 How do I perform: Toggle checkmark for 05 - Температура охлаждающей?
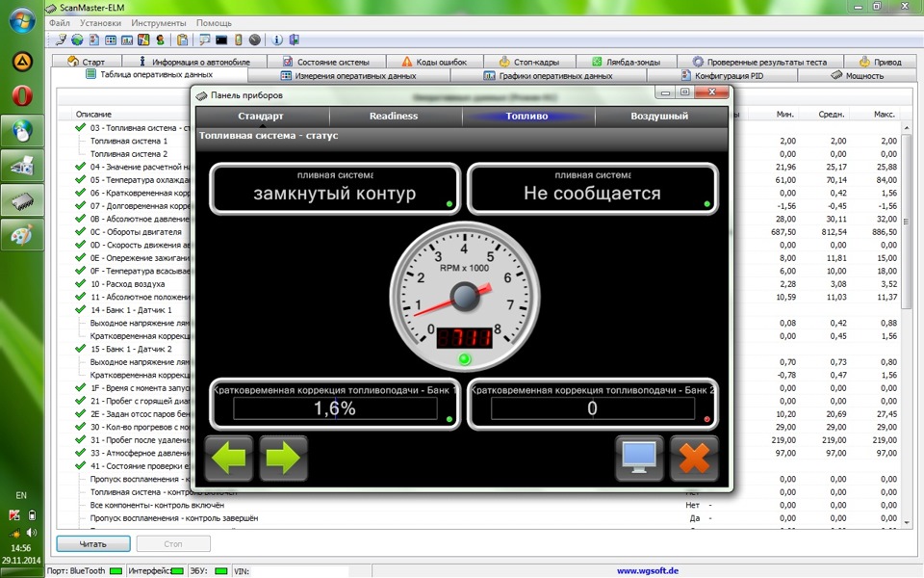tap(81, 179)
